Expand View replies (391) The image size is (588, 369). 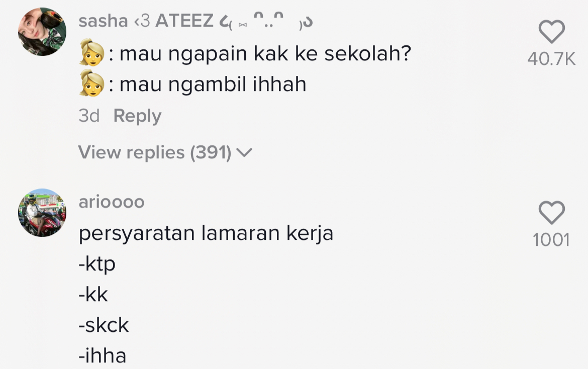[155, 152]
